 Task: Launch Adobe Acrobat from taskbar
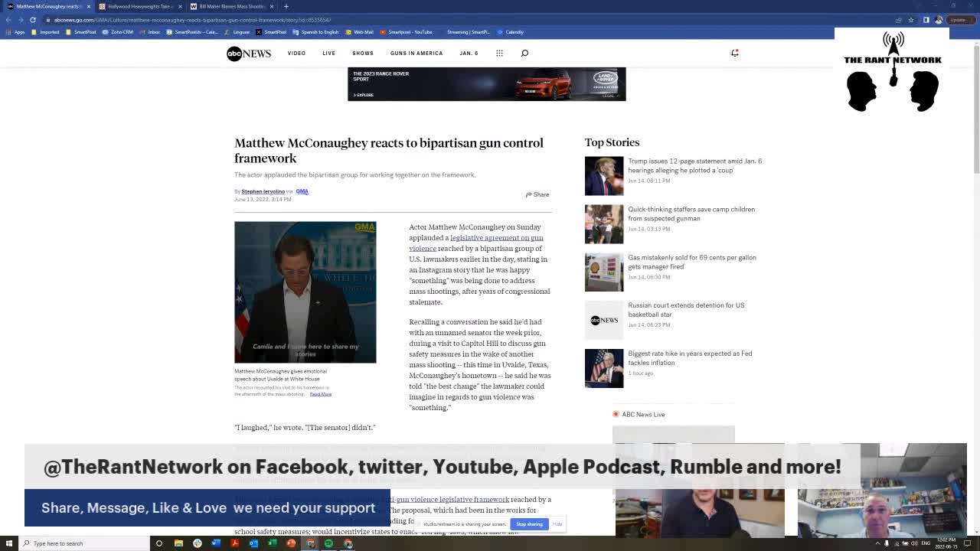(x=234, y=543)
